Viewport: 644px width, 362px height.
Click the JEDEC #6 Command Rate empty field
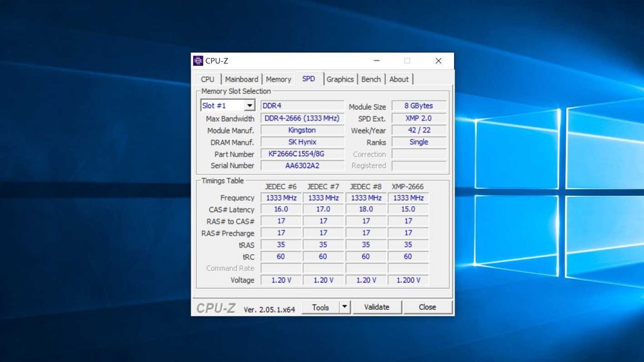[x=281, y=269]
